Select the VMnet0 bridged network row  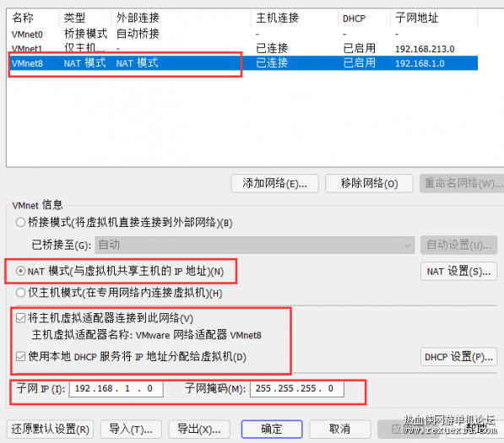click(243, 34)
